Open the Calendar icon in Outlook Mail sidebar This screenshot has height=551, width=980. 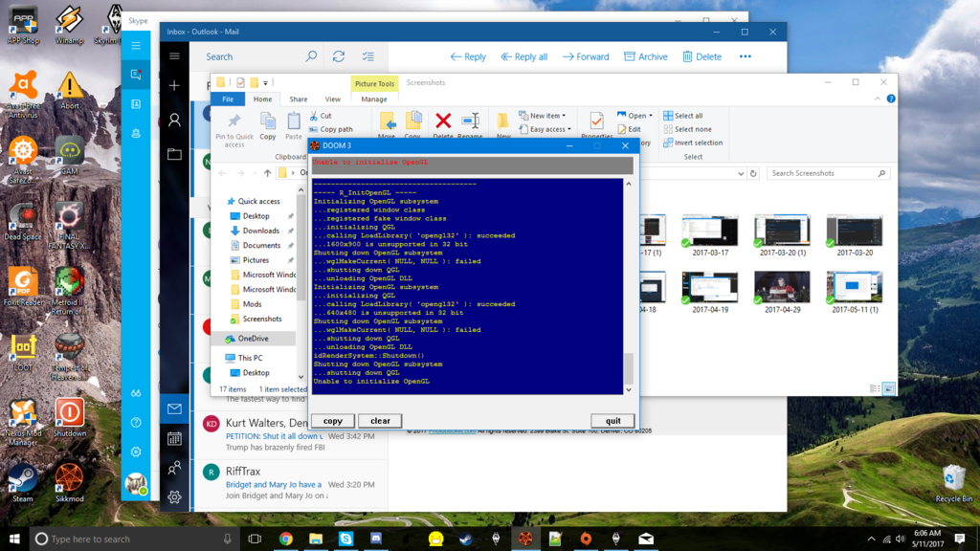tap(174, 438)
